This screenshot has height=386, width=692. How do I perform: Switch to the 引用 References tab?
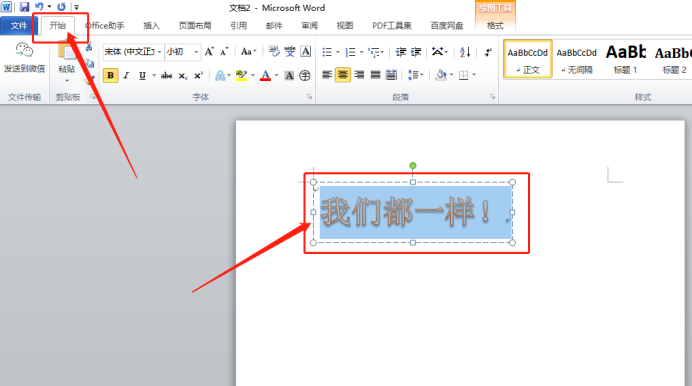(239, 26)
